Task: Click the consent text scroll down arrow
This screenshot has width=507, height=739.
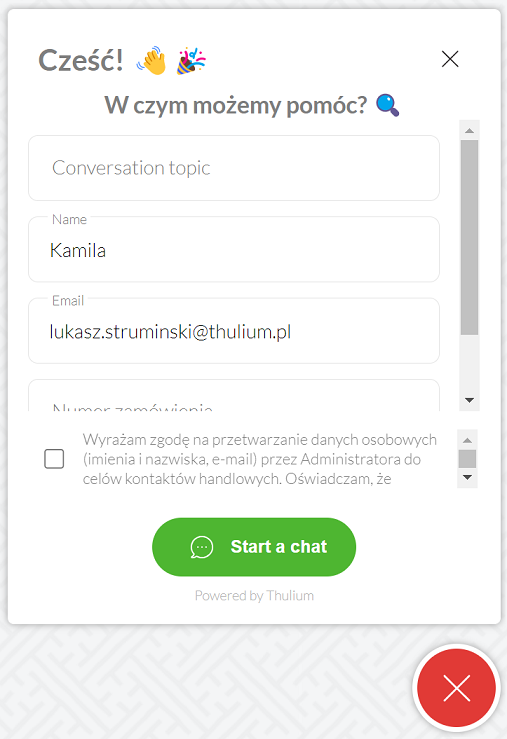Action: (467, 477)
